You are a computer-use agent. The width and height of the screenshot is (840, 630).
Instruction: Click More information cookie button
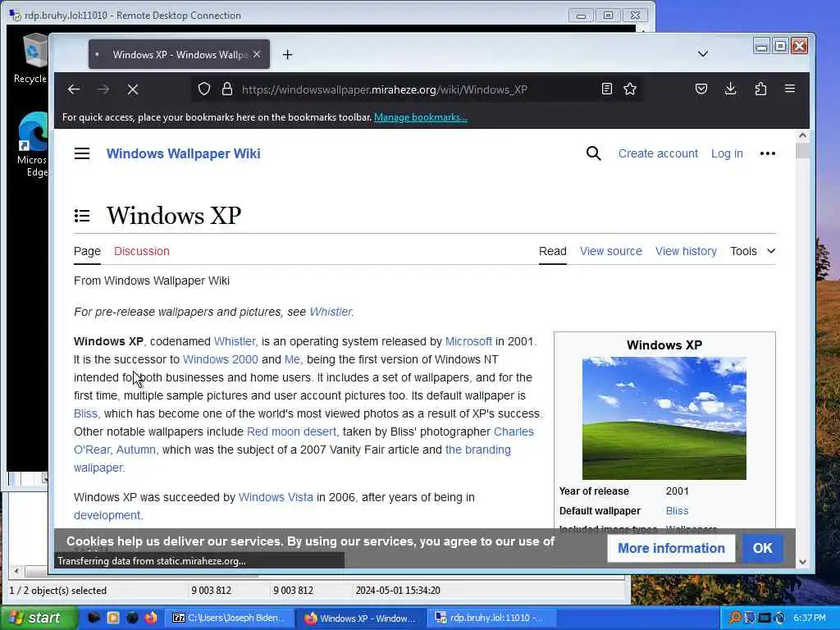pos(671,548)
